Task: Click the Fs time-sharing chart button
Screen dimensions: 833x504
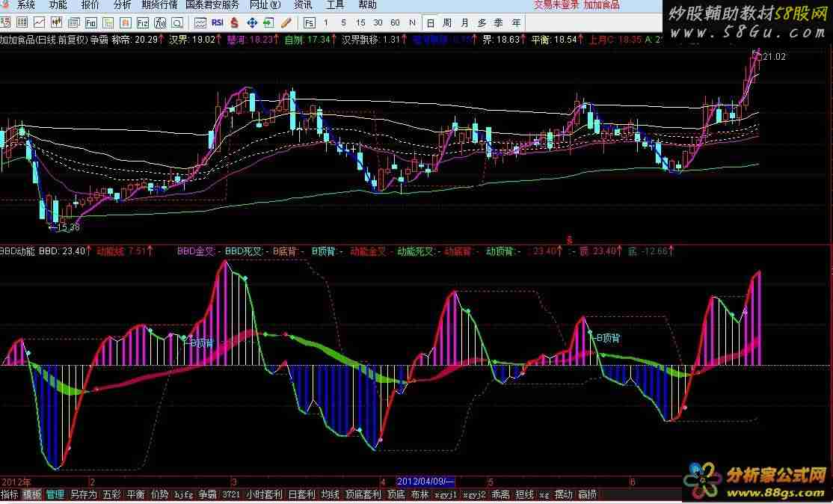Action: click(310, 22)
